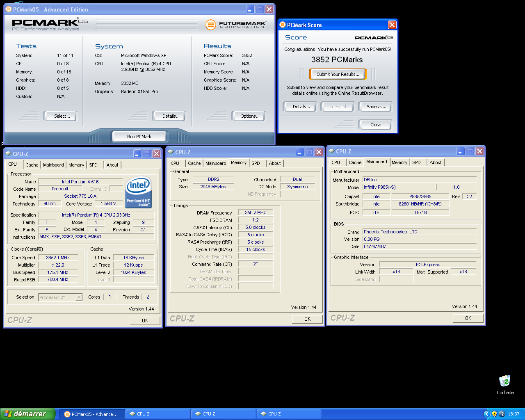The width and height of the screenshot is (525, 420).
Task: Click the FSB:DRAM 1:2 value
Action: (256, 220)
